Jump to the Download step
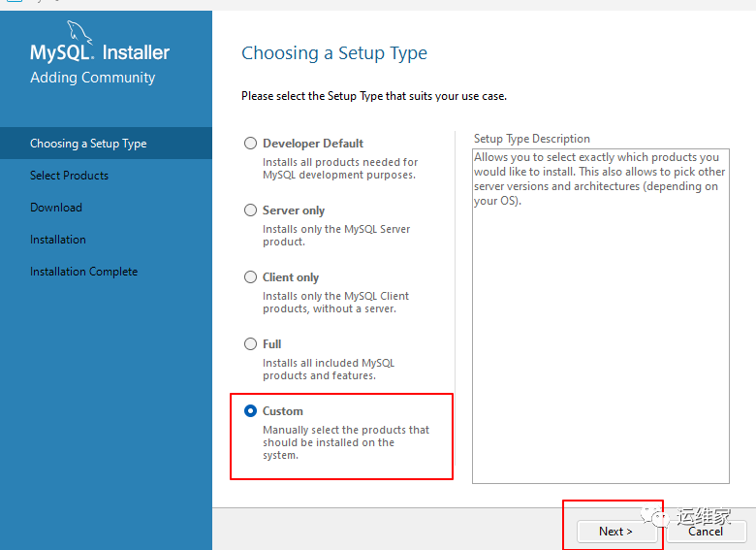This screenshot has width=756, height=550. coord(56,208)
